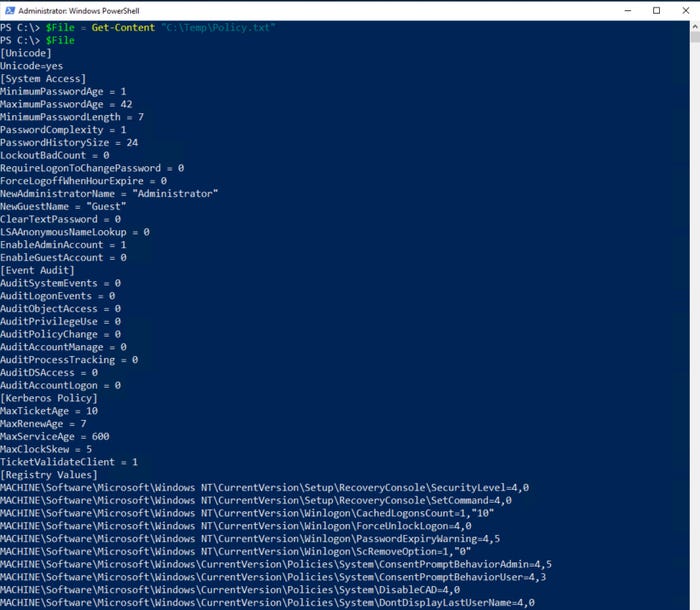700x610 pixels.
Task: Click the AuditObjectAccess = 0 line
Action: click(x=60, y=309)
